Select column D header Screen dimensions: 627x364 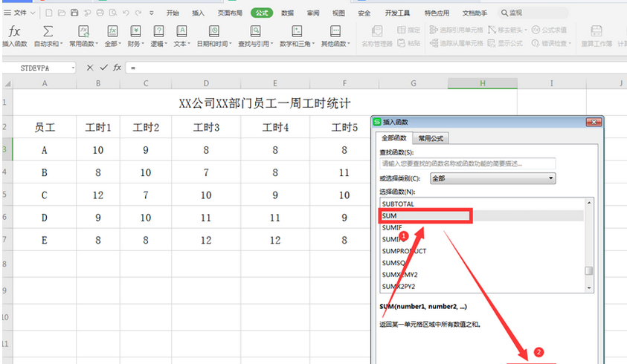(206, 83)
